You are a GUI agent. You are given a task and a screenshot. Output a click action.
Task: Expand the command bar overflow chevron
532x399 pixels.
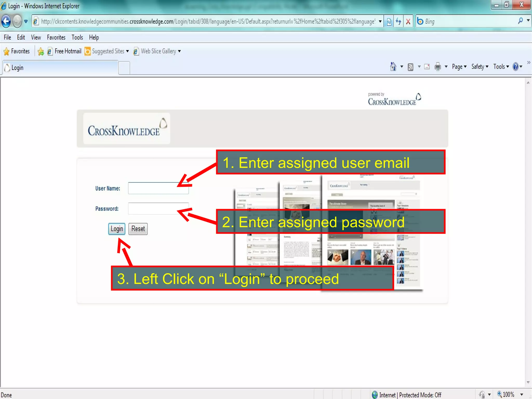coord(529,63)
